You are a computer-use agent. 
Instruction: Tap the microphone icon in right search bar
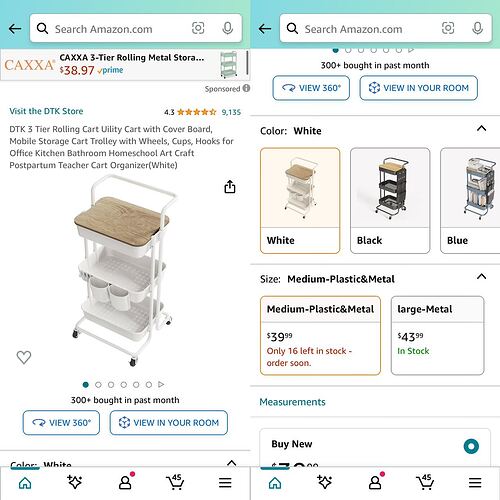point(477,28)
